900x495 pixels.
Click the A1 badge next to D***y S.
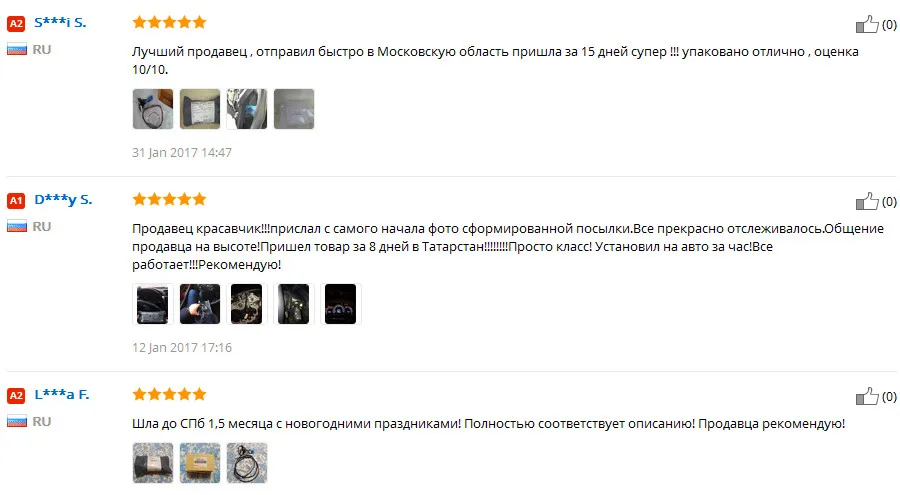click(16, 200)
